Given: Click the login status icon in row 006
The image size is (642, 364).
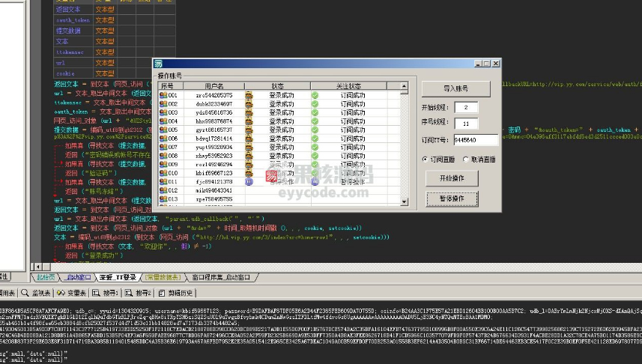Looking at the screenshot, I should 249,139.
